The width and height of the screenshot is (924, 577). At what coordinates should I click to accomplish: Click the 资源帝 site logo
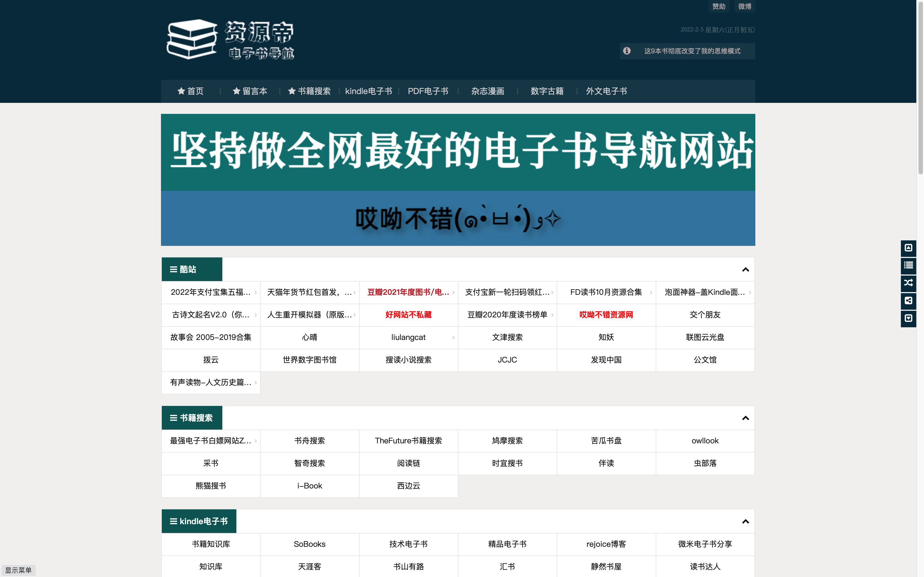[231, 40]
